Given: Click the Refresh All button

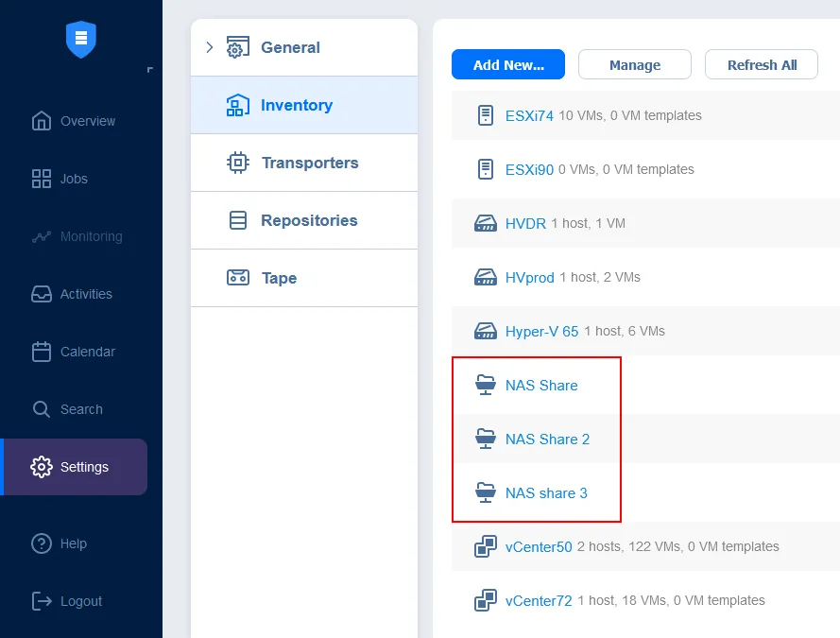Looking at the screenshot, I should pyautogui.click(x=762, y=65).
